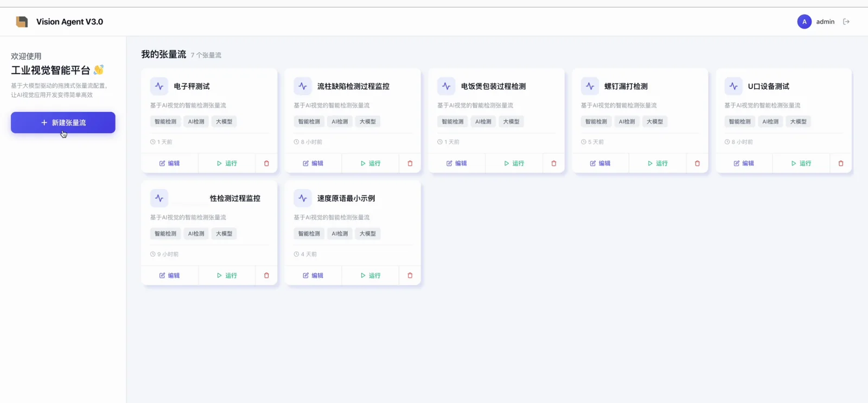Delete the 速度原语最小示例 flow via trash icon

click(410, 275)
